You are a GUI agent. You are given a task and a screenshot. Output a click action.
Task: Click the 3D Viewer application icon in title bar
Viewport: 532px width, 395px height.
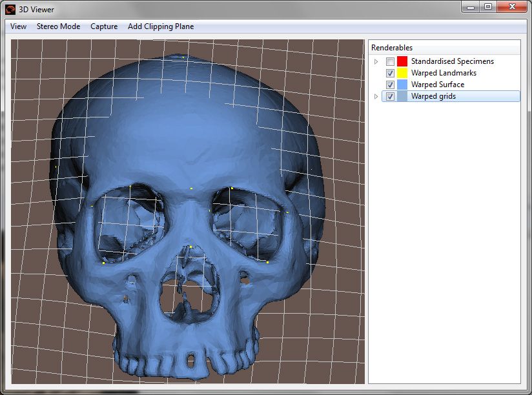[x=10, y=10]
